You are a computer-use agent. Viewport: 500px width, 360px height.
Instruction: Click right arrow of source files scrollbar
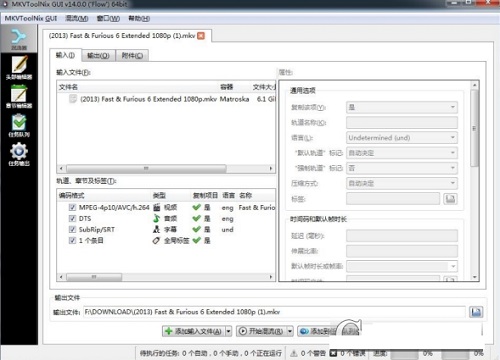(x=271, y=168)
